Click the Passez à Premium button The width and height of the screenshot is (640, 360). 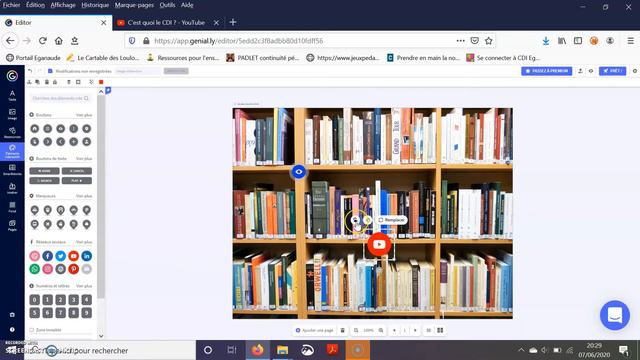pyautogui.click(x=547, y=71)
